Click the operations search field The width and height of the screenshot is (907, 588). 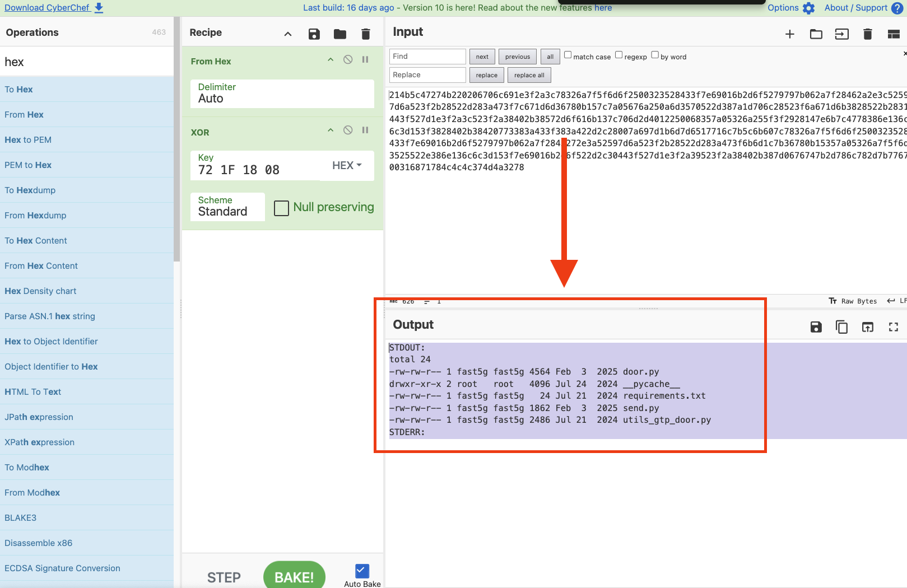point(87,62)
